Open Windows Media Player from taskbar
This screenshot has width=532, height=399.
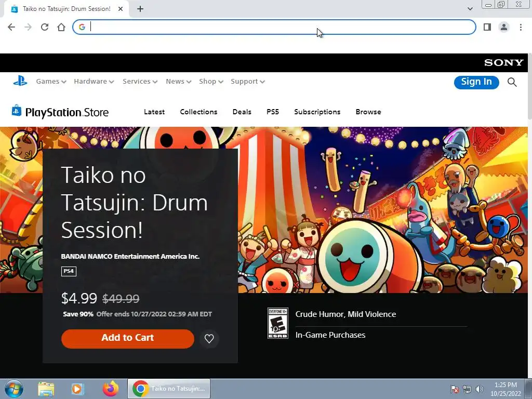78,389
